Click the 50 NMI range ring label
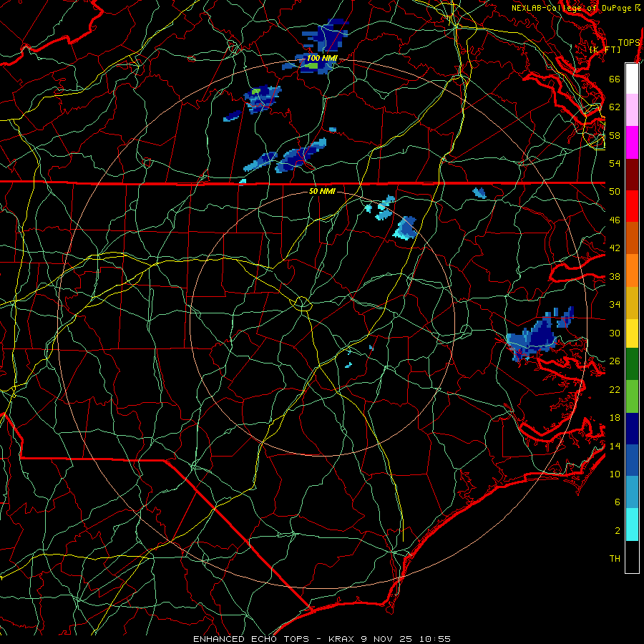This screenshot has width=644, height=644. [322, 191]
